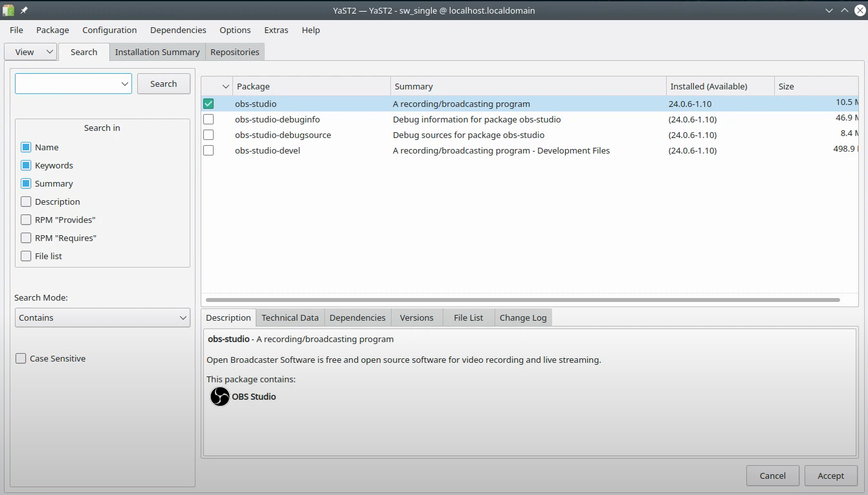Sort by Installed (Available) column header
This screenshot has height=495, width=868.
(720, 86)
